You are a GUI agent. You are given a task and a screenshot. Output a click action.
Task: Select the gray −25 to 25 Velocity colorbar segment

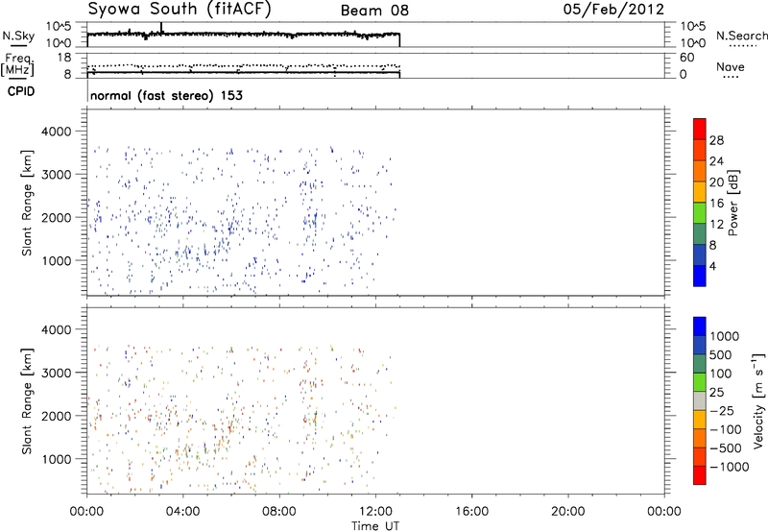700,400
